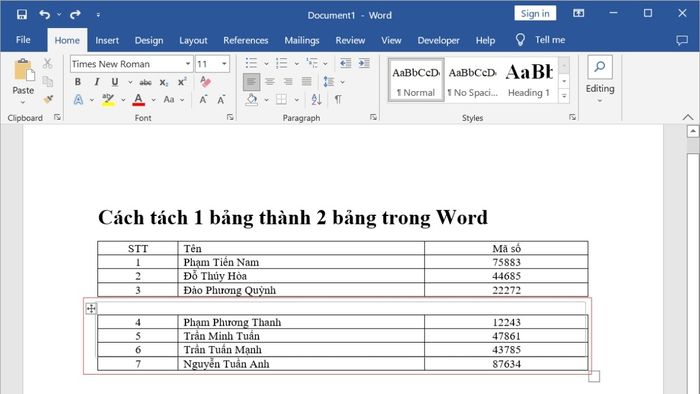This screenshot has width=700, height=394.
Task: Apply the Text Effects outlined A
Action: [78, 100]
